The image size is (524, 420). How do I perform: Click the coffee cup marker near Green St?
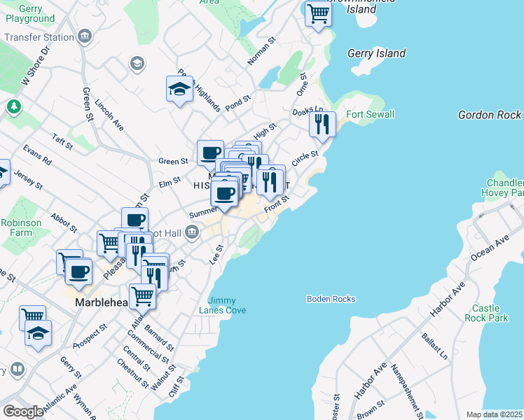coord(210,154)
